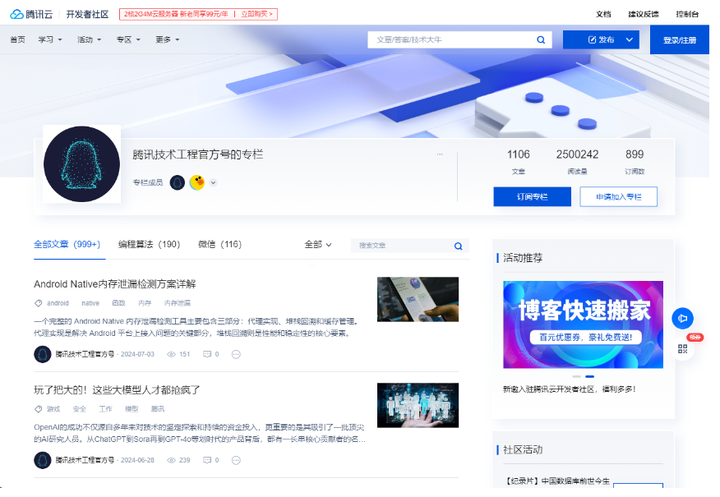Click the 899 订阅数 count

(x=635, y=161)
